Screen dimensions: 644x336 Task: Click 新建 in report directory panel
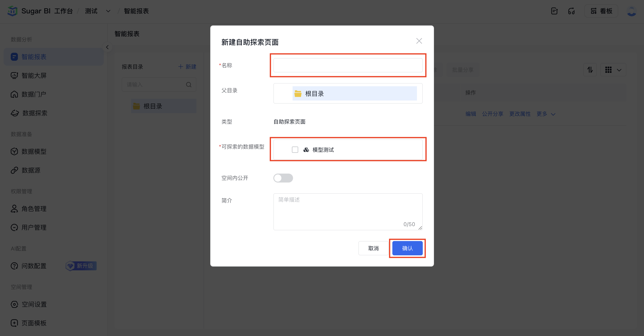pyautogui.click(x=187, y=67)
